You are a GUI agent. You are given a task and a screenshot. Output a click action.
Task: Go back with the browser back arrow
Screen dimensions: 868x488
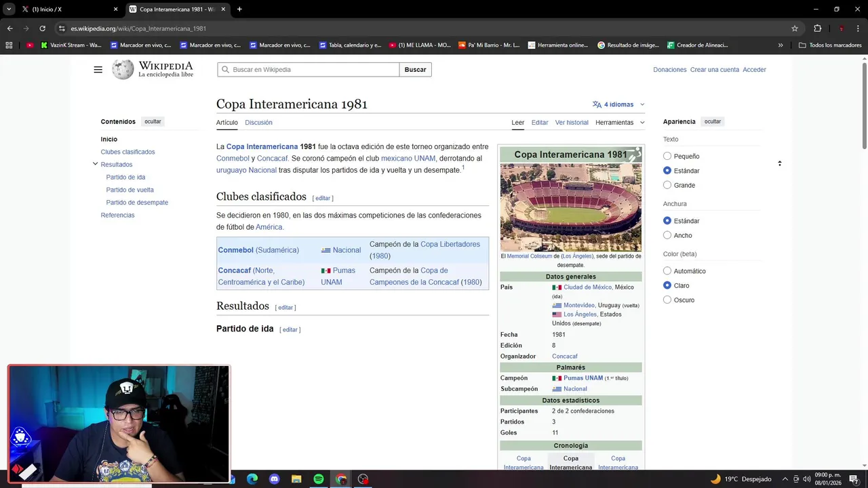tap(9, 28)
